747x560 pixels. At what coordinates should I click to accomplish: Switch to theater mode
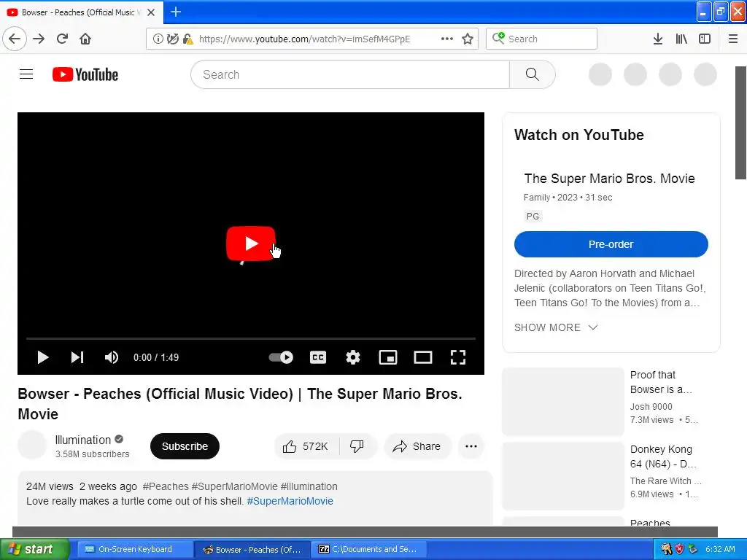(422, 357)
